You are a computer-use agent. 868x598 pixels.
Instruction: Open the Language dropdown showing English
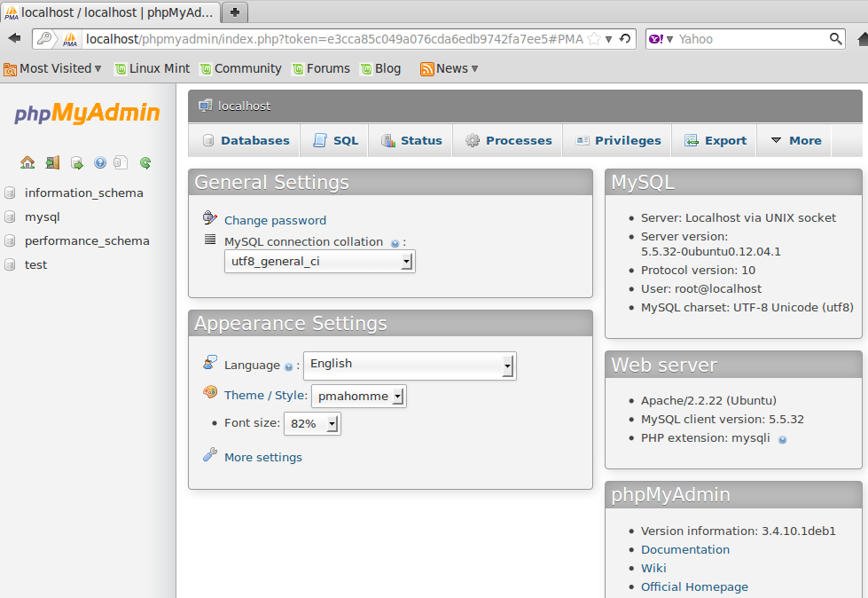[410, 366]
